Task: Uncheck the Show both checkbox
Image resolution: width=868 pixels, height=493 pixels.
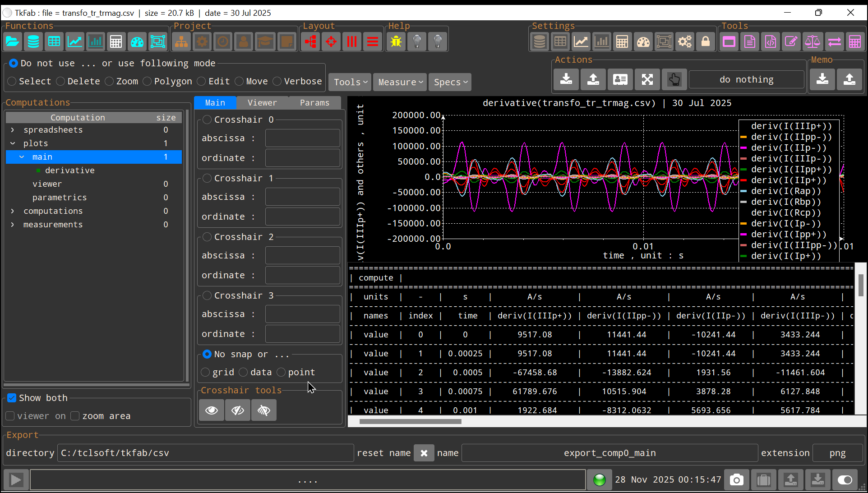Action: (x=12, y=398)
